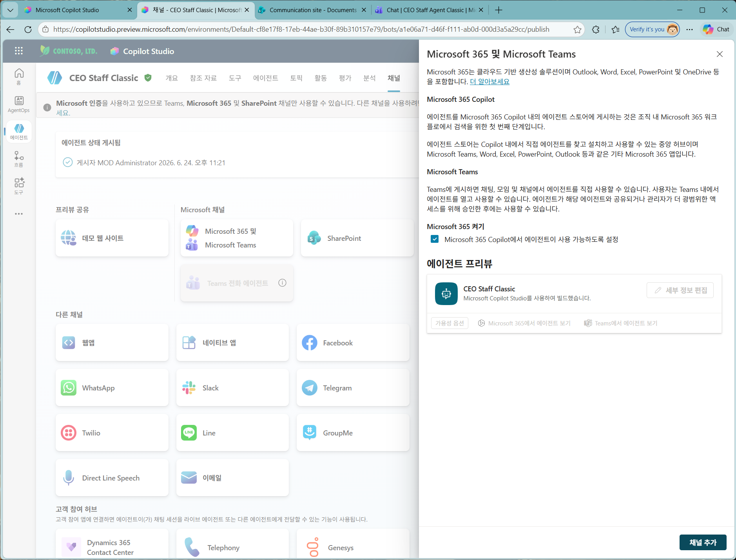Go to Home in left sidebar

pyautogui.click(x=19, y=76)
